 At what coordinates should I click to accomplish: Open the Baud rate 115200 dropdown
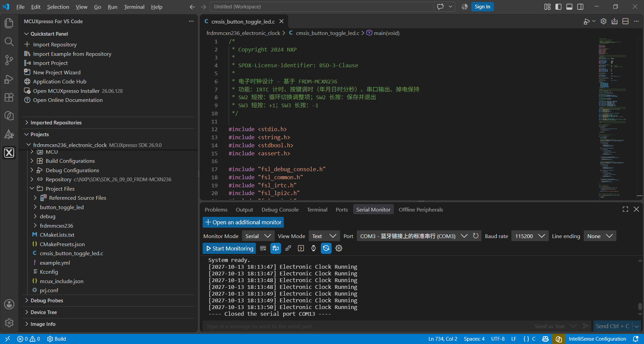coord(530,236)
